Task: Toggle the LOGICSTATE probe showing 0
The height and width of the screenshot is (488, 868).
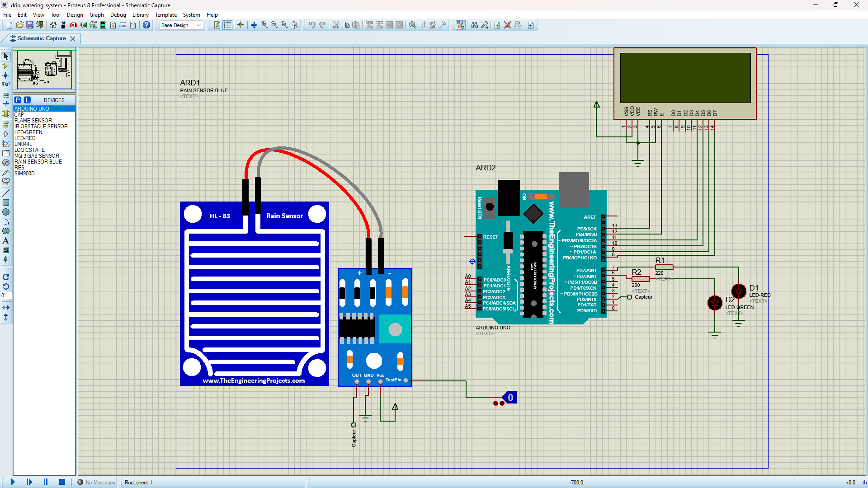Action: pos(510,398)
